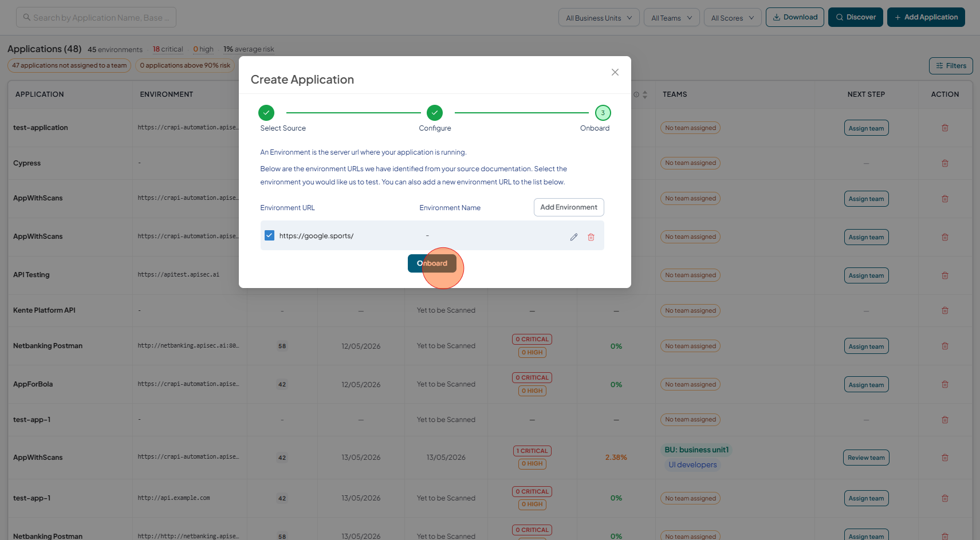Open the AppForBola application row
The width and height of the screenshot is (980, 540).
[x=33, y=384]
